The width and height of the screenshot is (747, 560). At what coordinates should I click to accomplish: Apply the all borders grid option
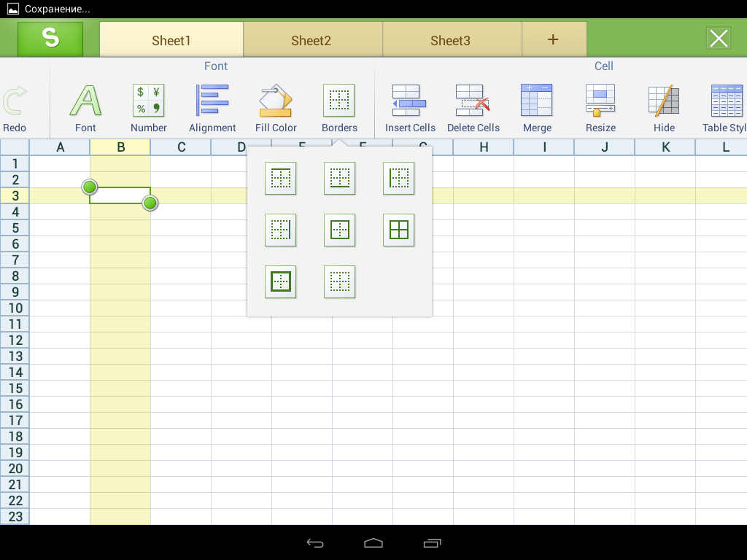[398, 230]
